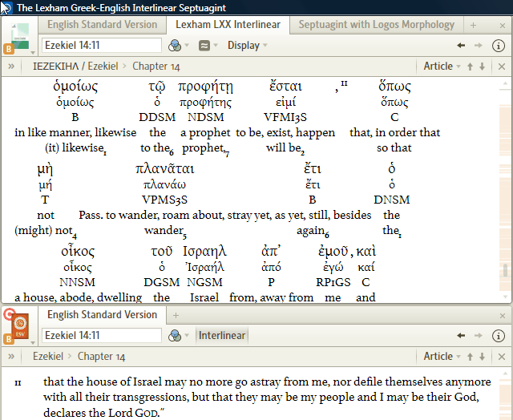Image resolution: width=513 pixels, height=420 pixels.
Task: Go to previous article in top panel
Action: (471, 67)
